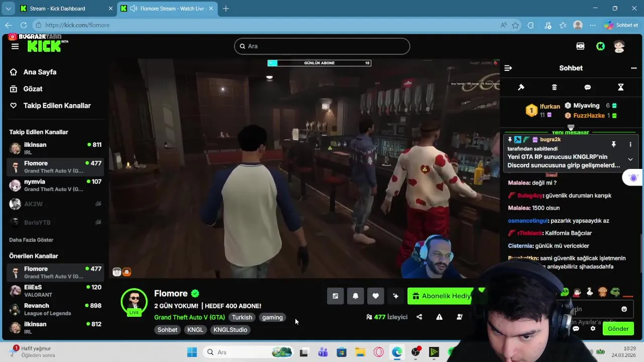
Task: Open chat options three-dot menu
Action: click(633, 68)
